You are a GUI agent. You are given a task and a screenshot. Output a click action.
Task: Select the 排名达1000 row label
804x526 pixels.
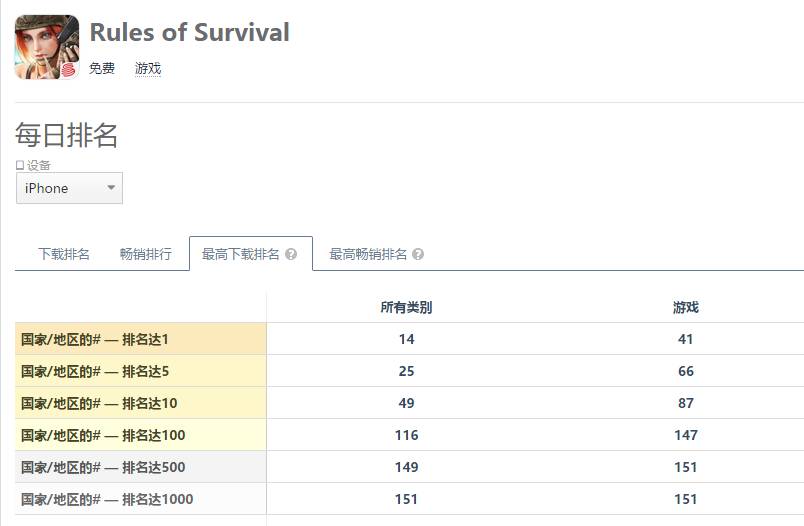point(107,499)
